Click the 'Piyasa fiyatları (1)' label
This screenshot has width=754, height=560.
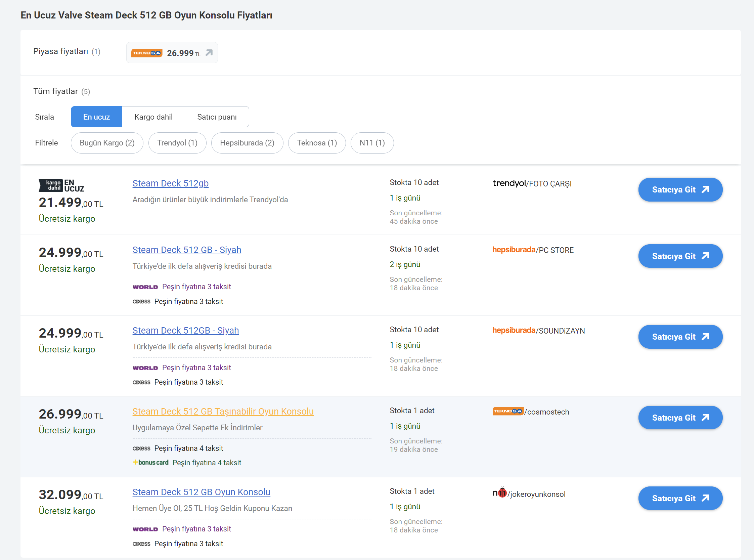(x=67, y=51)
